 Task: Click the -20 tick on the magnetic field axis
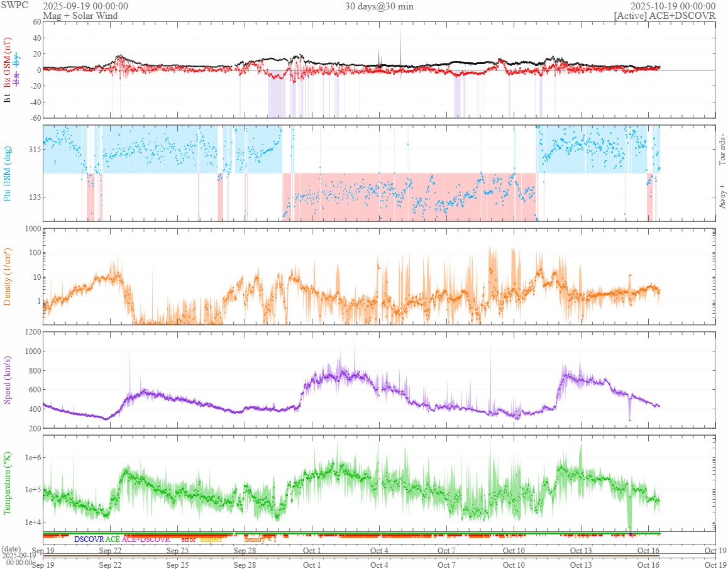pos(35,86)
